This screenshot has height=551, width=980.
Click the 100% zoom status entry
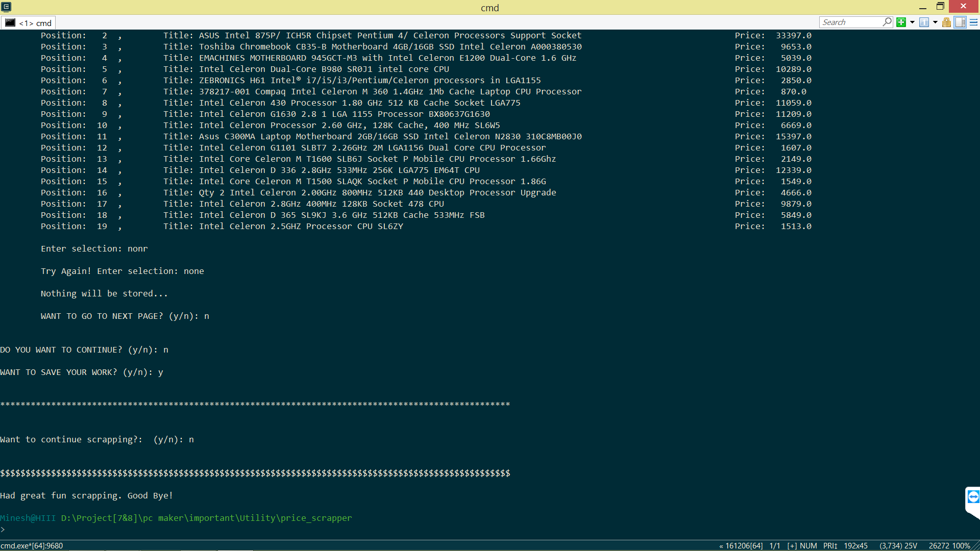coord(961,546)
